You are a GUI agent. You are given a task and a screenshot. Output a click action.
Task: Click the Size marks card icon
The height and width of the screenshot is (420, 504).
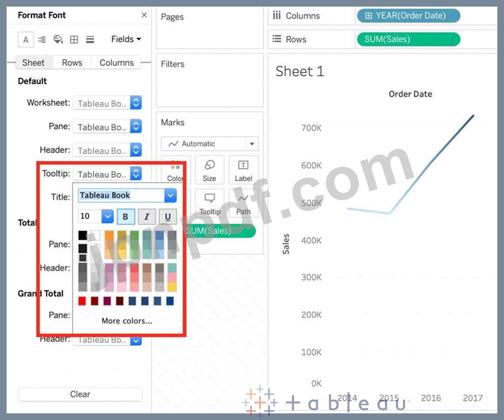point(209,170)
